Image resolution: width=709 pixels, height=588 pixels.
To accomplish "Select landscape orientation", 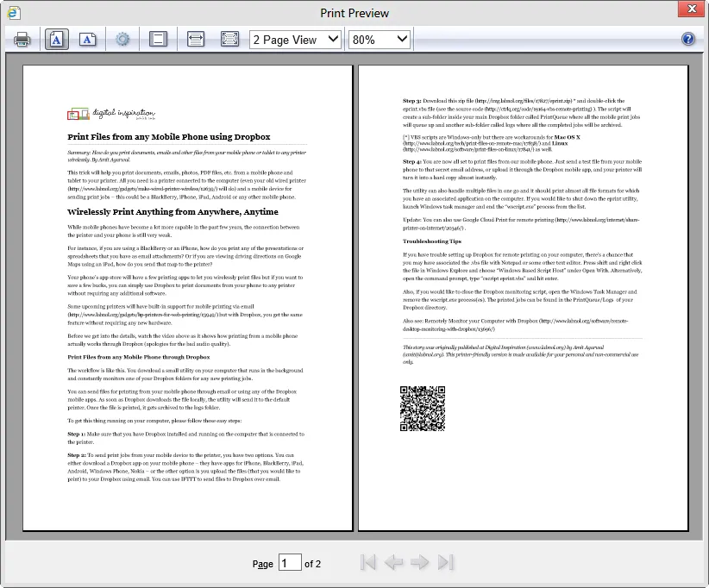I will point(88,39).
